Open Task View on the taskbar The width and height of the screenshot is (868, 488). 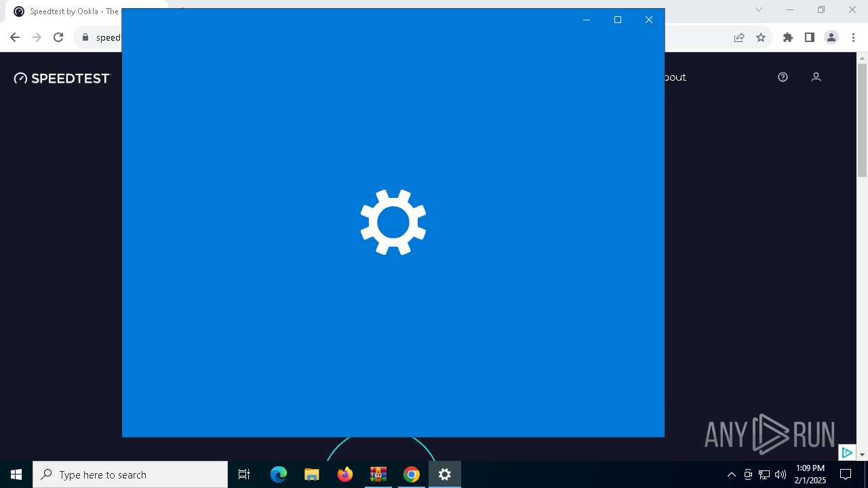244,474
